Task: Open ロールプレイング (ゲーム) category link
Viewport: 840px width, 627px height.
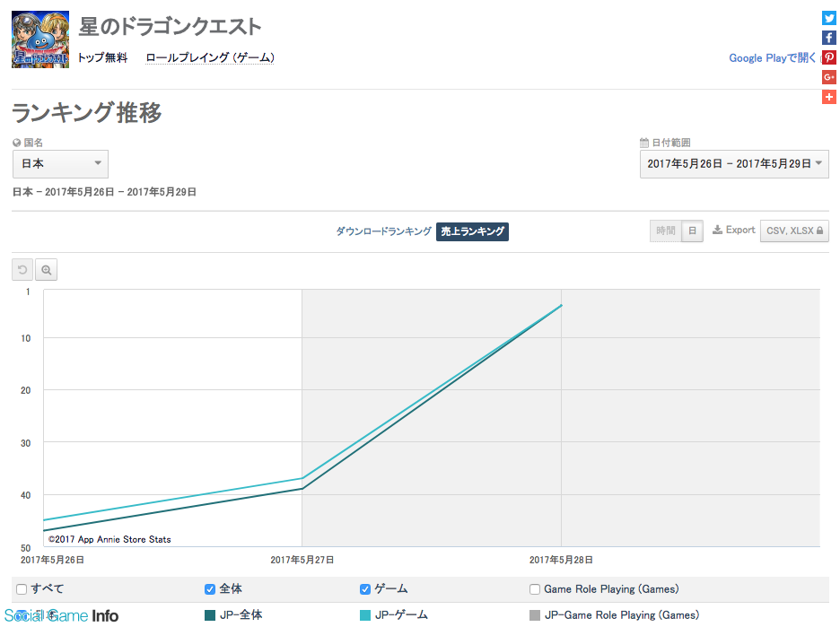Action: (x=210, y=57)
